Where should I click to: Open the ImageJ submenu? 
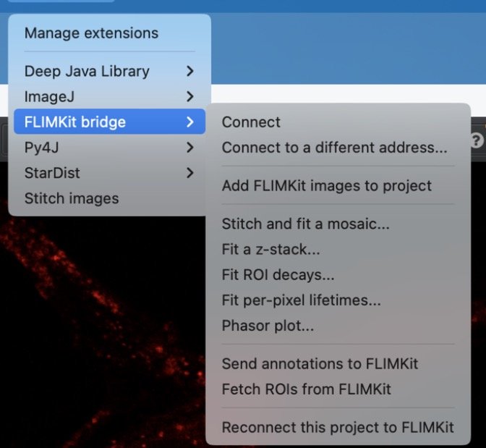click(x=110, y=97)
